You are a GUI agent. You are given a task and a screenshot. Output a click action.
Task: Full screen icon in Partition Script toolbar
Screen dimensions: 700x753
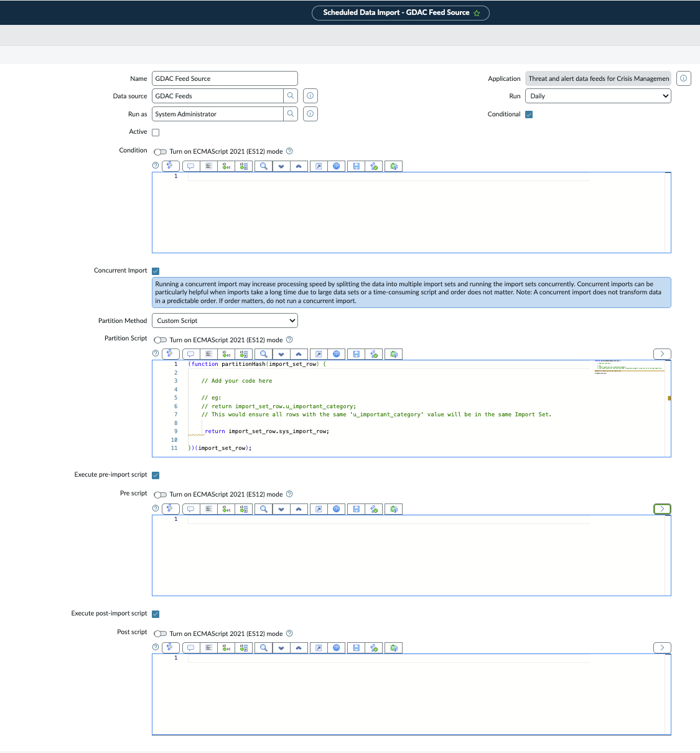319,354
